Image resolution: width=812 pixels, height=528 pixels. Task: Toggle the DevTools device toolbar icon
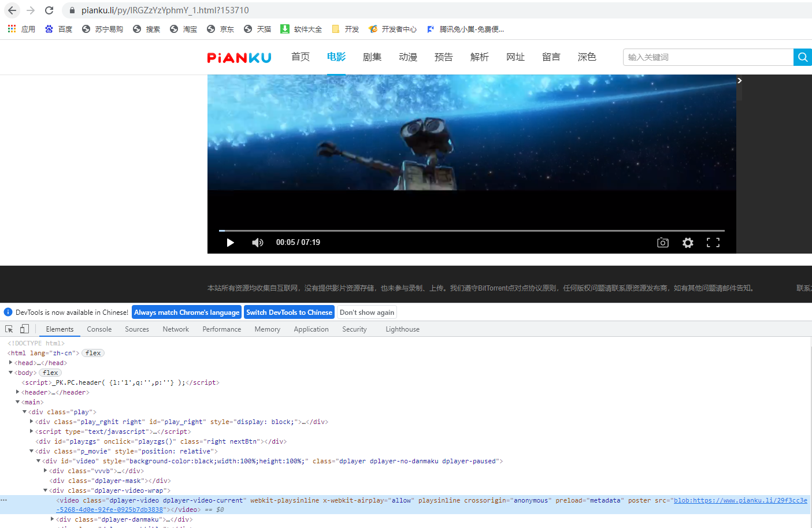point(24,329)
